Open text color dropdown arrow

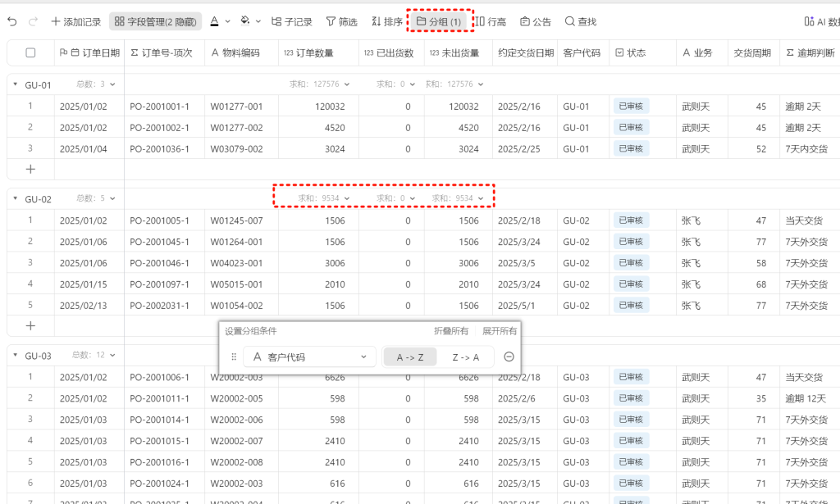point(228,21)
